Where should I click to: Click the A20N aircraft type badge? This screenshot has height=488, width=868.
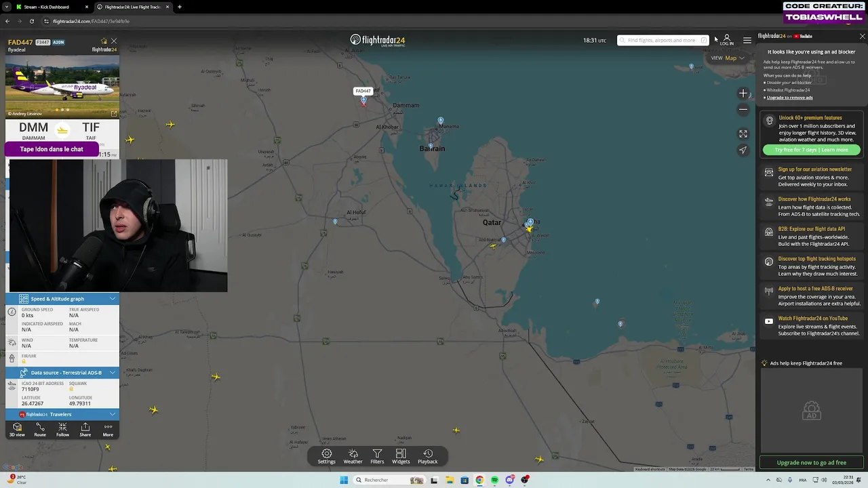(x=58, y=42)
